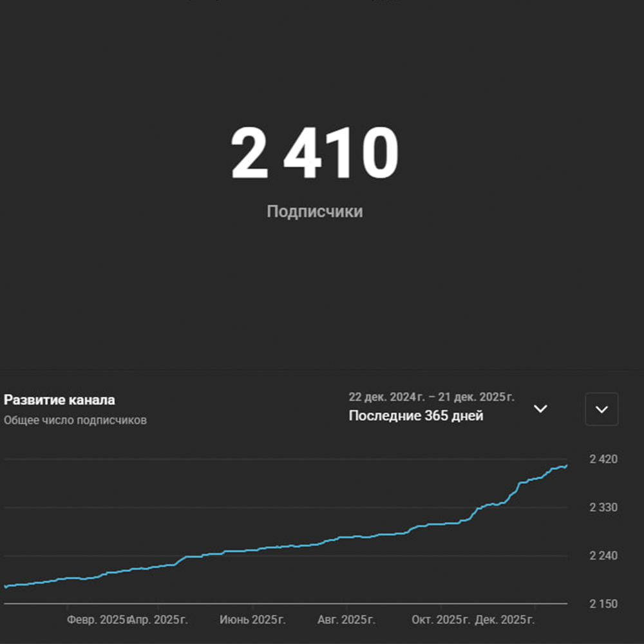This screenshot has height=644, width=644.
Task: Click the rightmost end of the blue line
Action: (x=566, y=466)
